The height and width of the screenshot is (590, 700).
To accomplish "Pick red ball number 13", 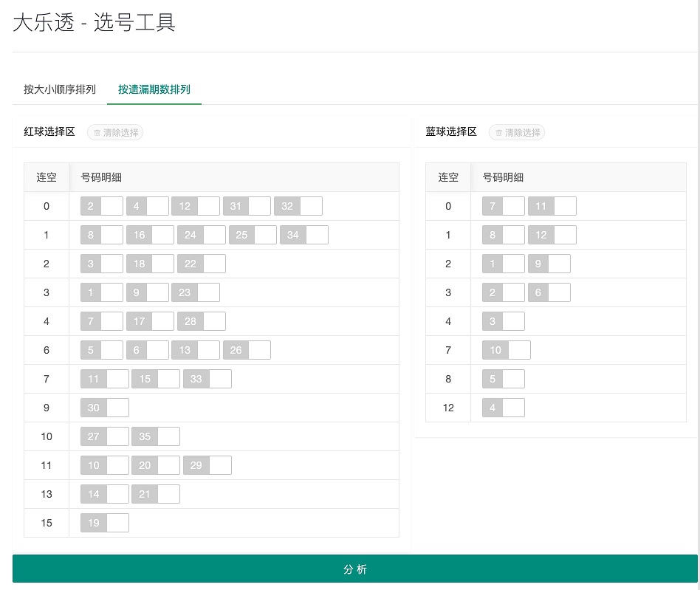I will click(x=196, y=350).
